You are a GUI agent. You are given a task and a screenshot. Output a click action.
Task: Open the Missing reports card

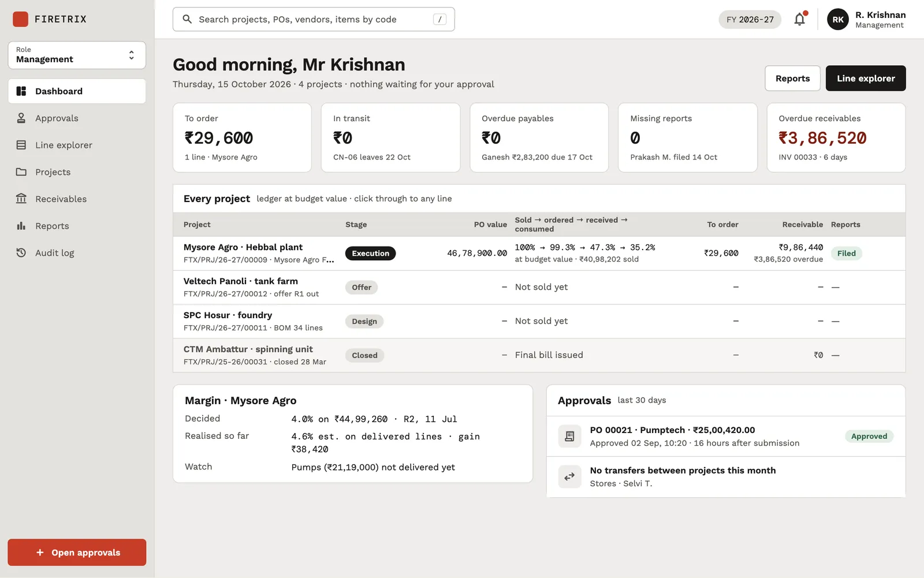(x=687, y=137)
